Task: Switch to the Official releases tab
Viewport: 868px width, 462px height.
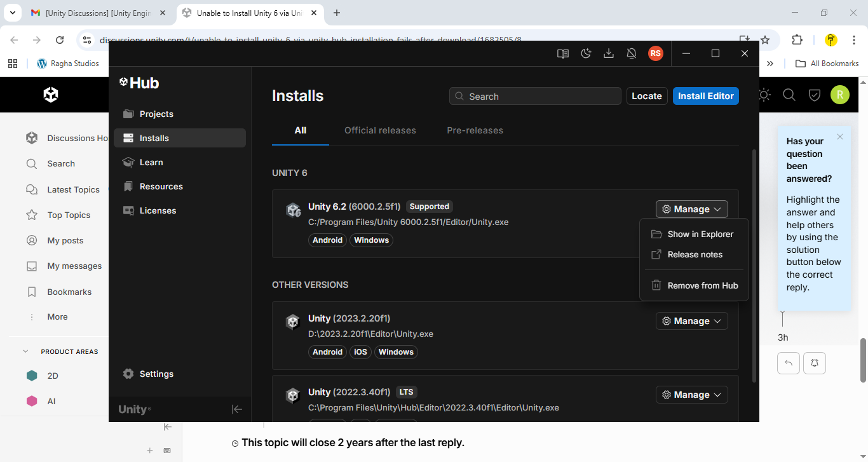Action: [380, 130]
